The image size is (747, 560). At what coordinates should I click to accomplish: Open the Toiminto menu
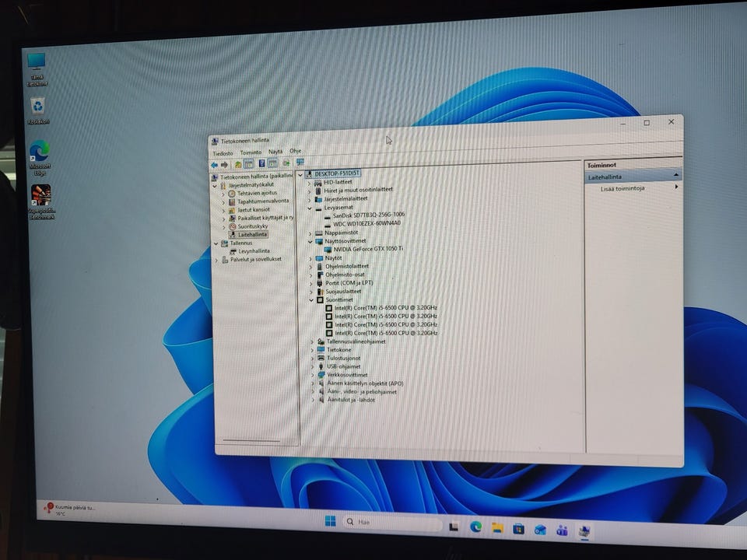pos(251,152)
